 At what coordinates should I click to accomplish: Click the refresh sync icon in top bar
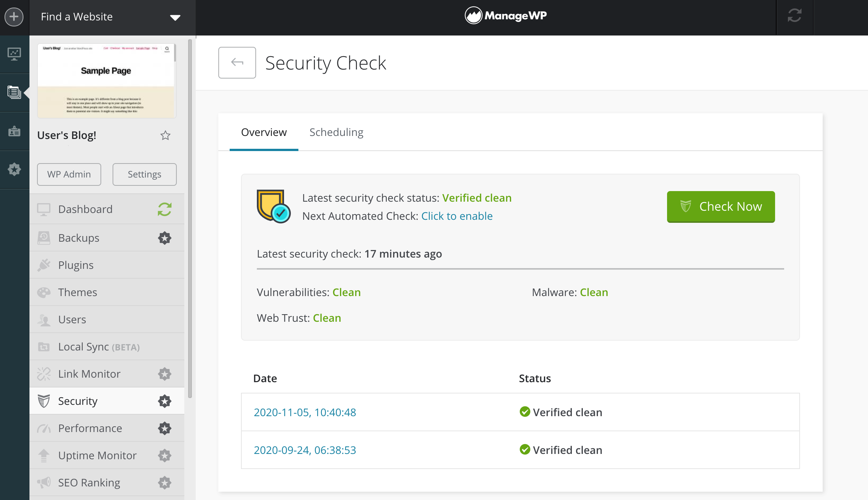pyautogui.click(x=794, y=16)
